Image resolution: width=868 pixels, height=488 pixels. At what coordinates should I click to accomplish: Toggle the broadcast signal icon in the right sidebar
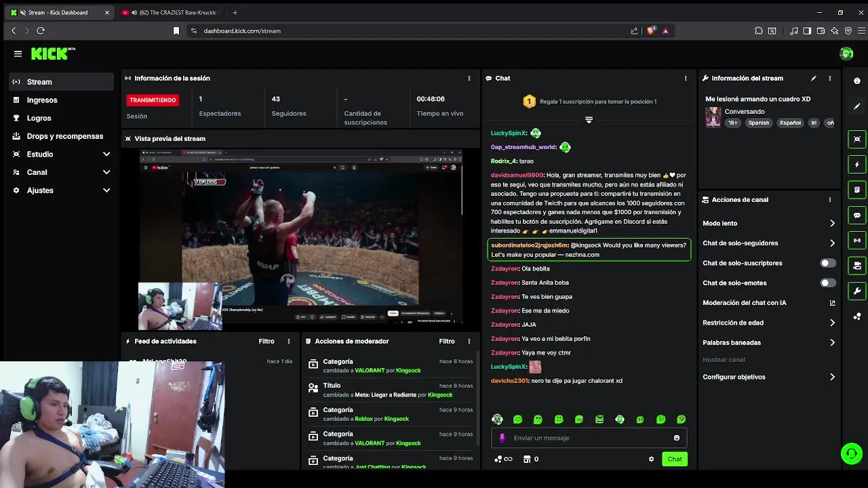857,240
